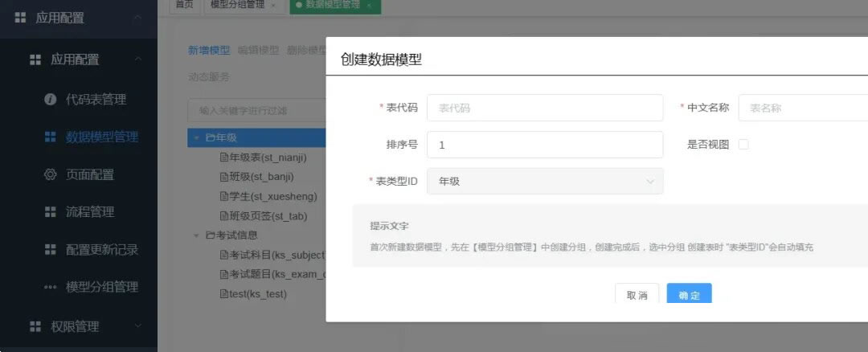
Task: Click the dots icon beside 模型分组管理
Action: point(50,287)
